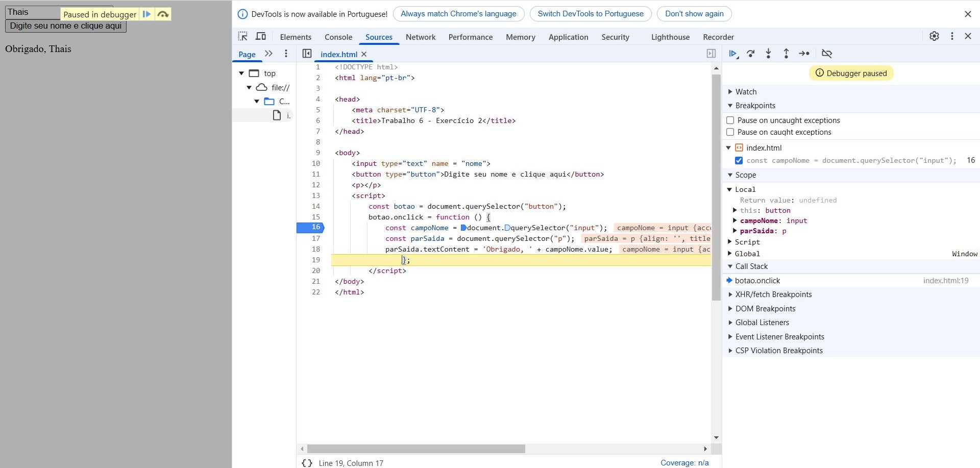
Task: Click the vertical scrollbar of the code editor
Action: point(716,187)
